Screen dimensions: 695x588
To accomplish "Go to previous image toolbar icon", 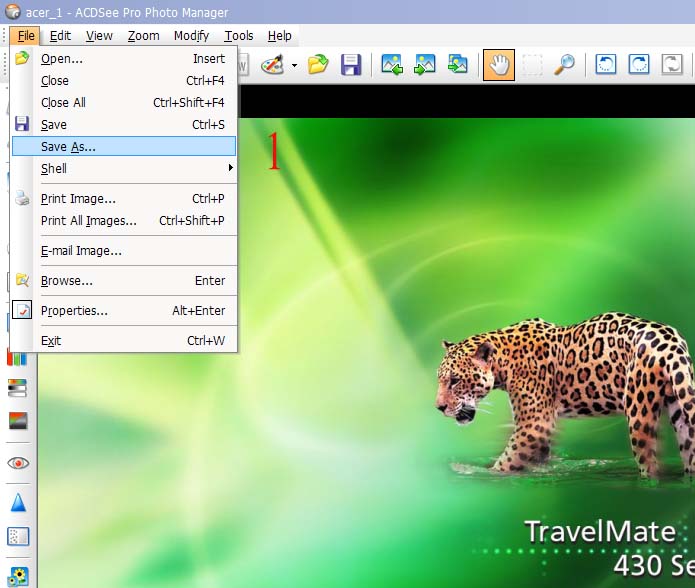I will (392, 65).
